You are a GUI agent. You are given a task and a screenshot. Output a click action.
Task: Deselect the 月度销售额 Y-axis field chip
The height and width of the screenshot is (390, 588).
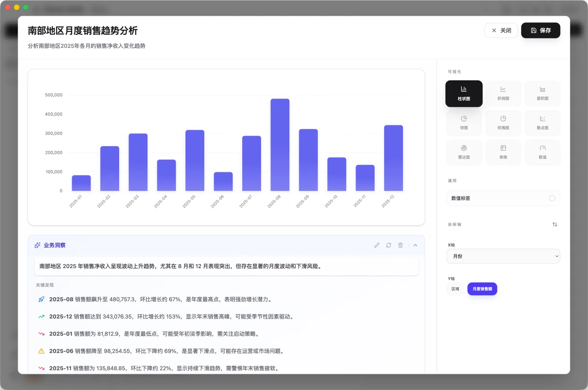[x=482, y=289]
